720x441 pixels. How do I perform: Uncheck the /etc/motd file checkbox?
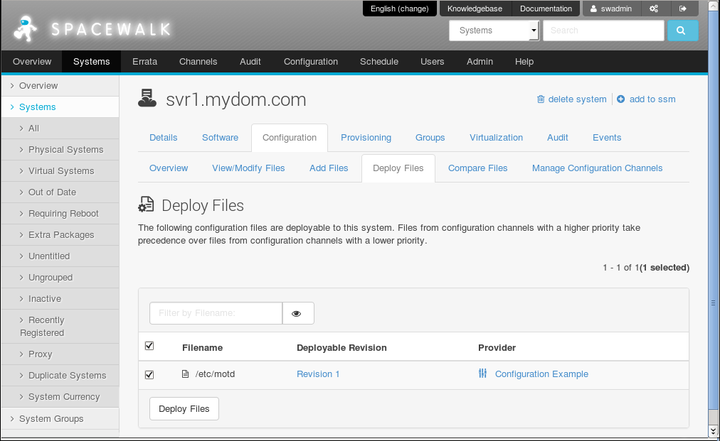coord(149,375)
